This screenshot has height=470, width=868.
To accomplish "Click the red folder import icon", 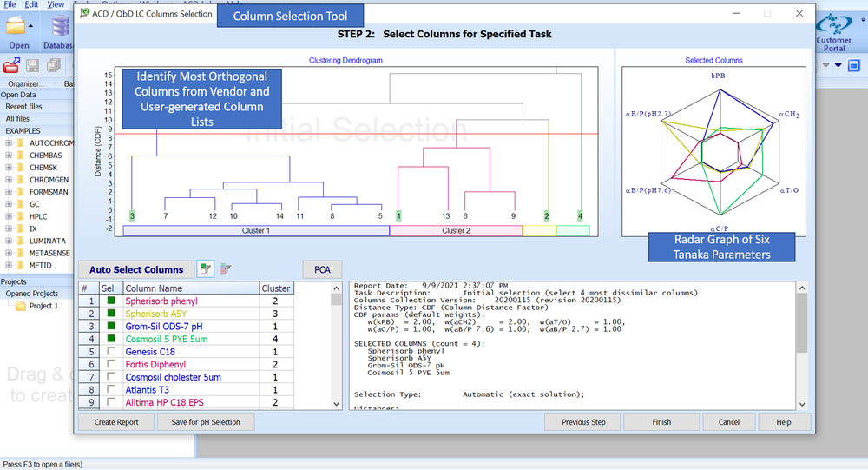I will (11, 65).
